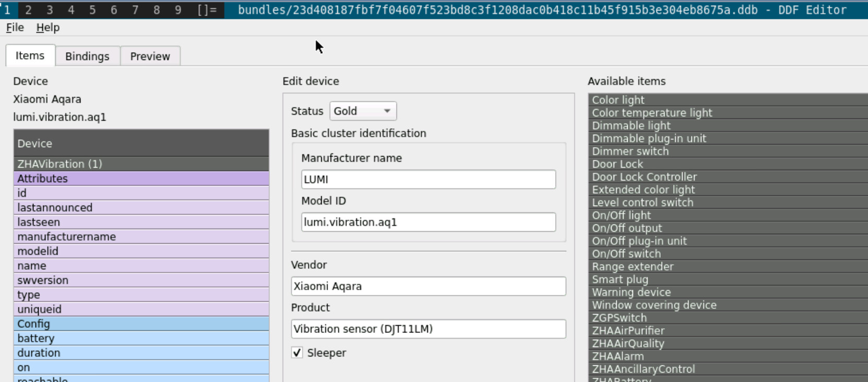Viewport: 868px width, 382px height.
Task: Choose ZHAAirPurifier in Available items
Action: coord(728,331)
